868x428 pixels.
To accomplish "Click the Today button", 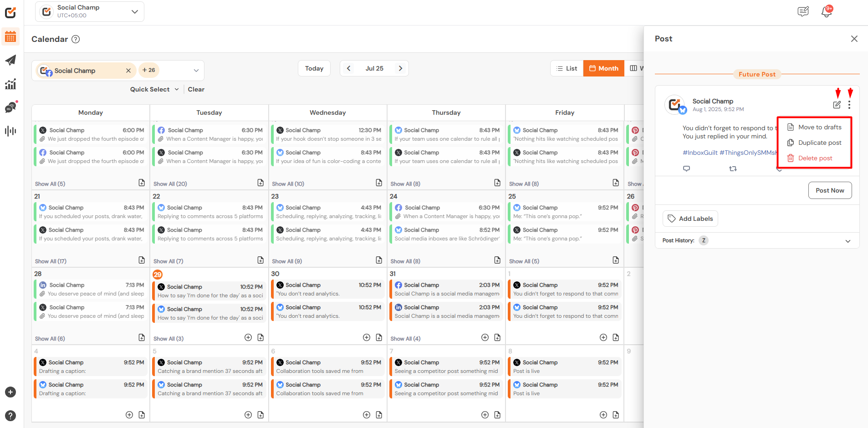I will pos(314,68).
